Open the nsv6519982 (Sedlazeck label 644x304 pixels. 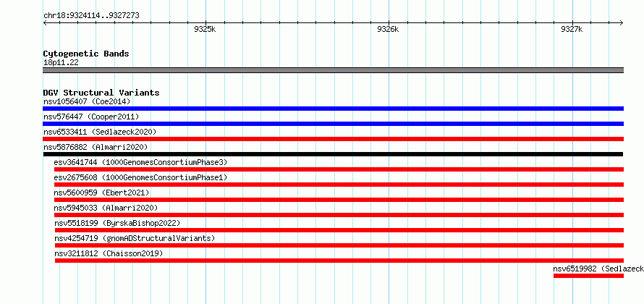[x=598, y=269]
